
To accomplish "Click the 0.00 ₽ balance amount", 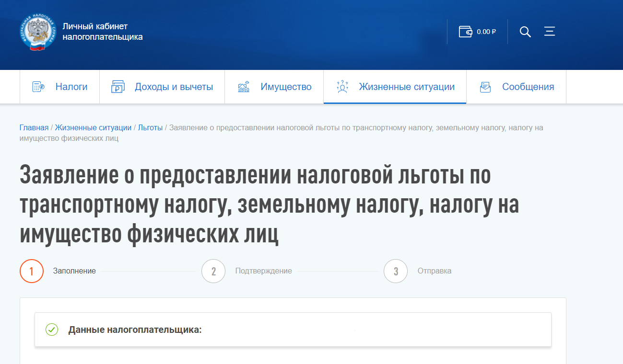I will (x=486, y=32).
